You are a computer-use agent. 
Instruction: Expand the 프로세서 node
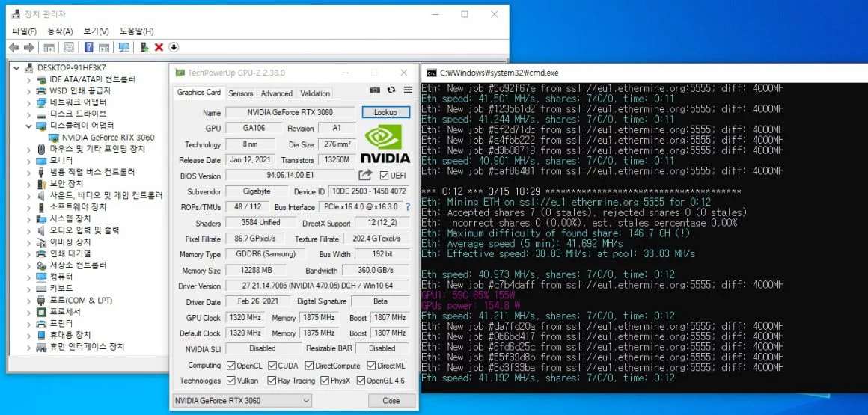[28, 312]
